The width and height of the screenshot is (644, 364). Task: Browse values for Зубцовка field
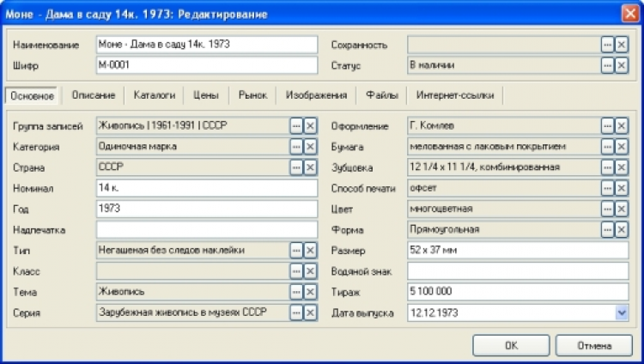click(x=607, y=167)
